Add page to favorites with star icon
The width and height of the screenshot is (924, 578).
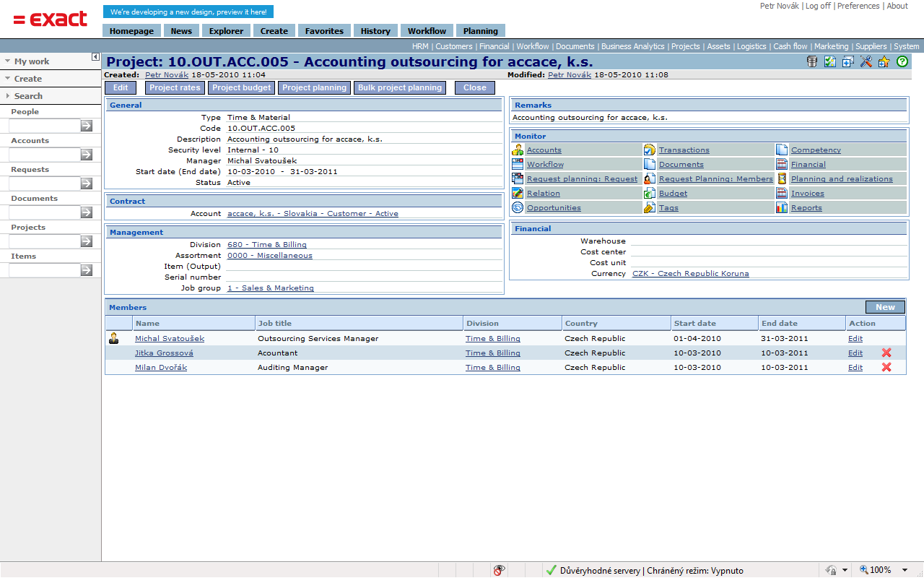(x=884, y=62)
